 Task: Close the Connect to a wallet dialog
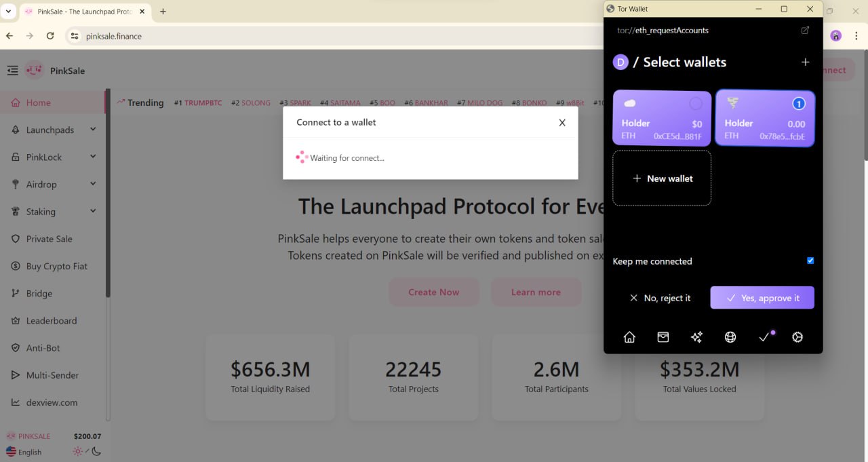(562, 123)
